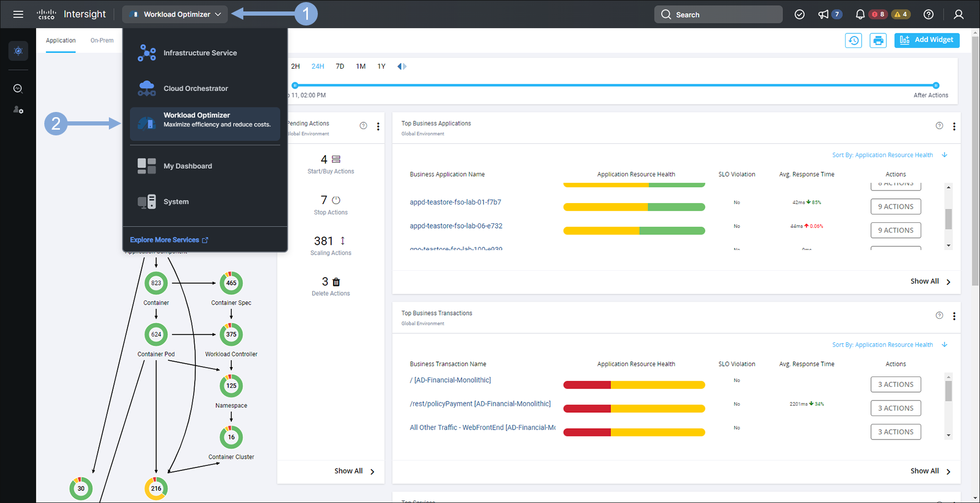Show the 8 critical alarms badge

pyautogui.click(x=878, y=15)
